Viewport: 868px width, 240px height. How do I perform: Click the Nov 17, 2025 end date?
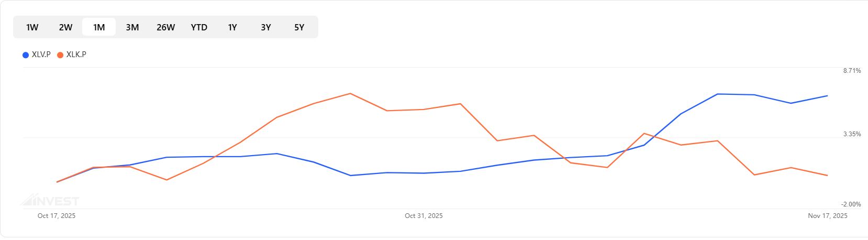pos(827,216)
